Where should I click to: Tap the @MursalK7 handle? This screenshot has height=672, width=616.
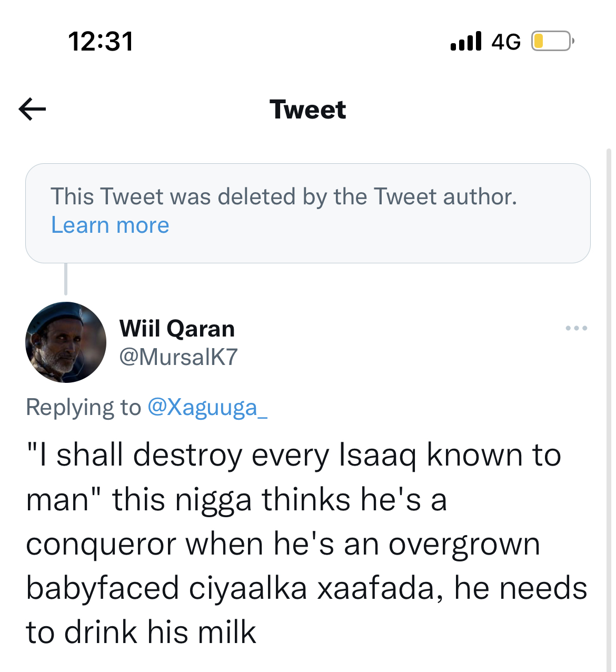pyautogui.click(x=178, y=357)
